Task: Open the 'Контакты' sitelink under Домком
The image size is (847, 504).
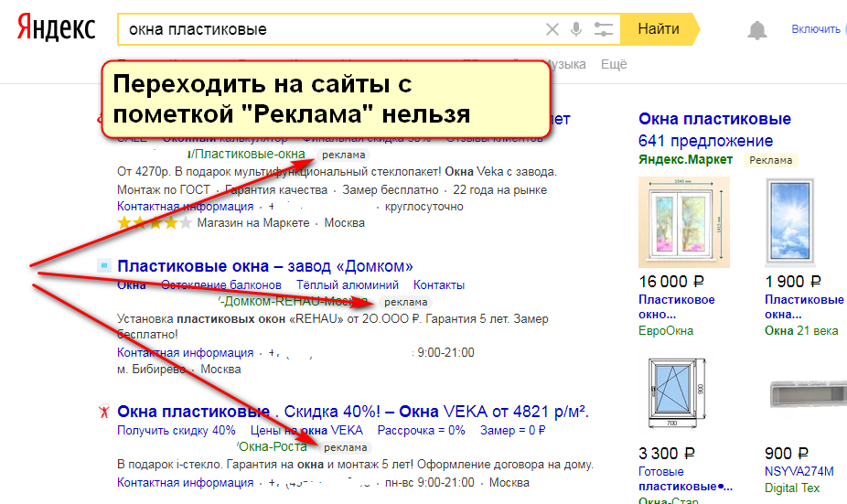Action: (439, 284)
